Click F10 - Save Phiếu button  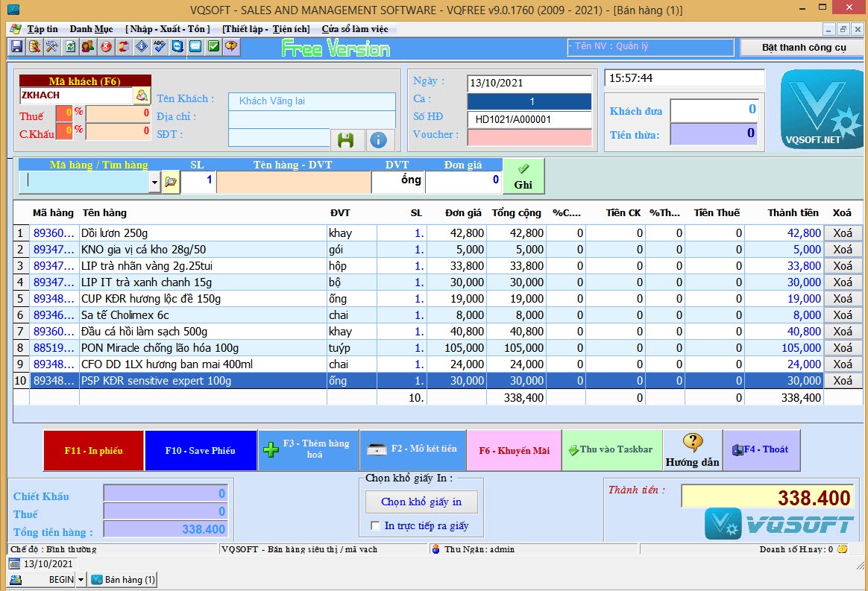pyautogui.click(x=201, y=450)
